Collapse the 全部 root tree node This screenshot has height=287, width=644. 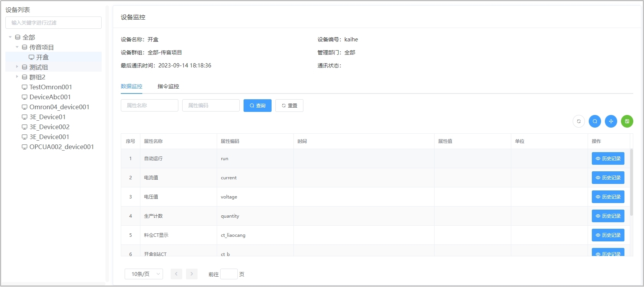10,37
